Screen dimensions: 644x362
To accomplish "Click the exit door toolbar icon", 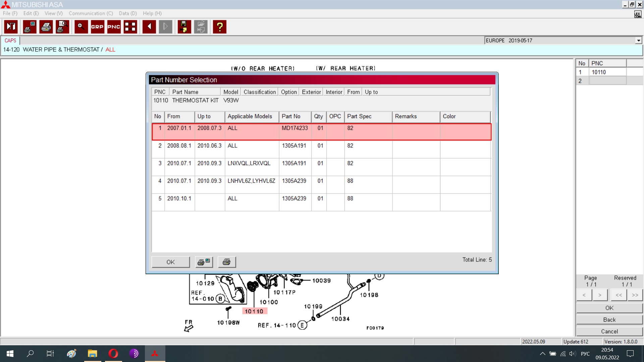I will tap(11, 27).
